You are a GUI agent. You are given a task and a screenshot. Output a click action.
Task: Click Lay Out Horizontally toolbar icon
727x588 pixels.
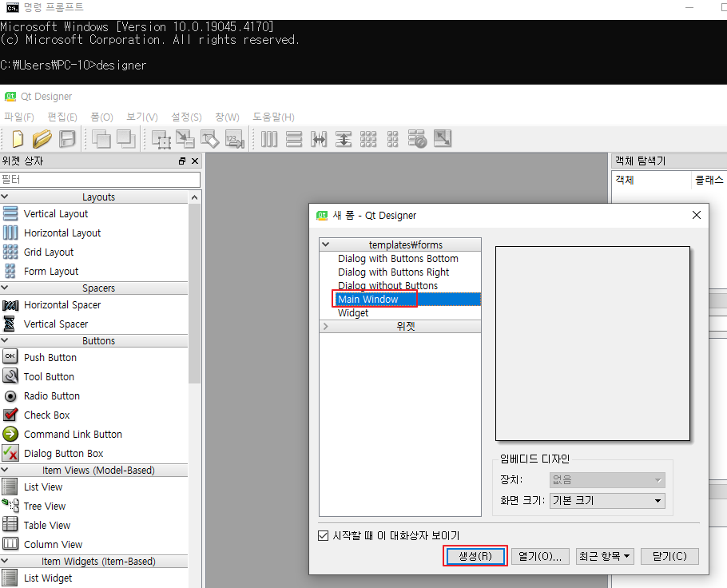coord(269,139)
